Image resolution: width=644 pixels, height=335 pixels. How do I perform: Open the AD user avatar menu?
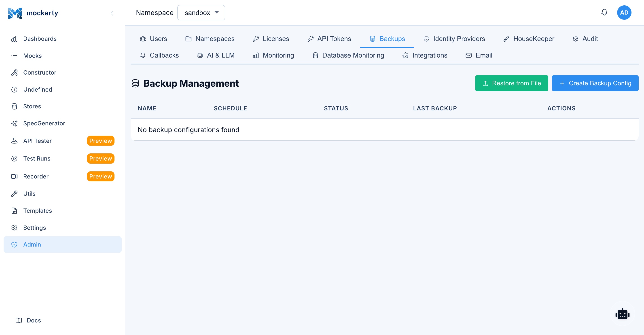(624, 13)
